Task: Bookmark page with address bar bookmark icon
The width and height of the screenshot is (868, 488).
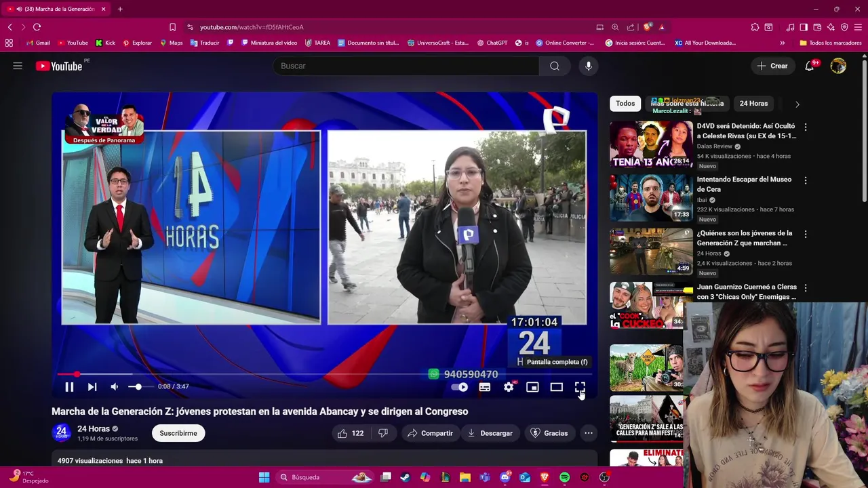Action: [172, 27]
